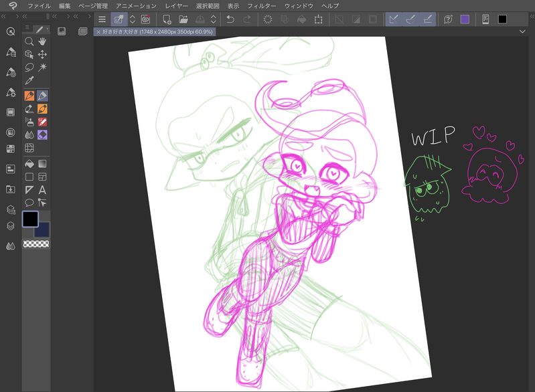Select the Lasso selection tool
Image resolution: width=535 pixels, height=392 pixels.
29,67
